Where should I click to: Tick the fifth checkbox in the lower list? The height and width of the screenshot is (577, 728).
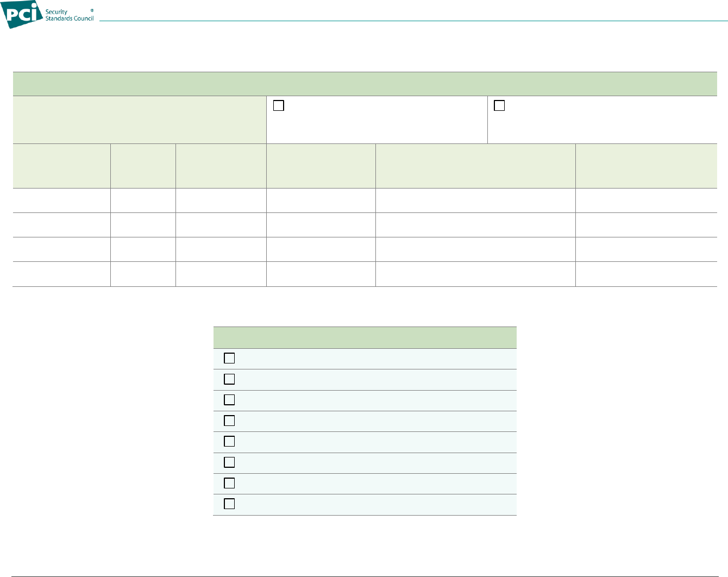coord(229,441)
